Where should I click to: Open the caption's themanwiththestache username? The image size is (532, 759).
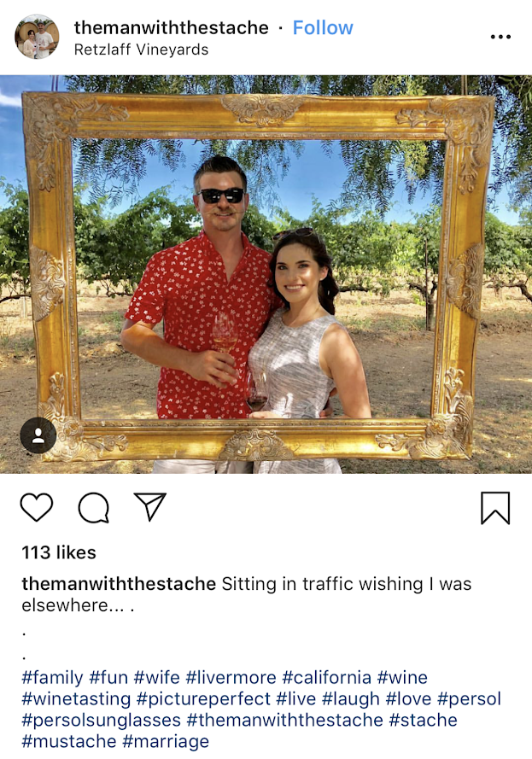coord(119,584)
